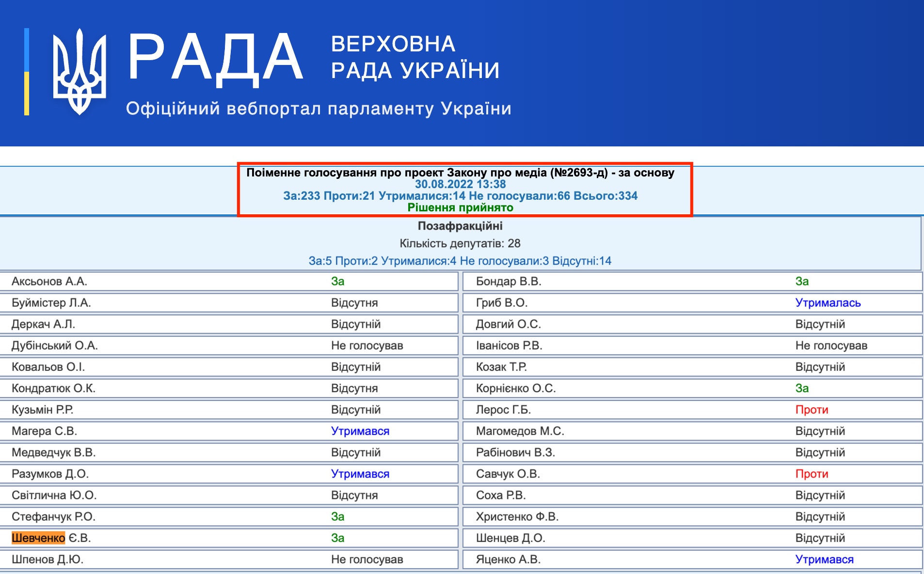Click the 'Рішення прийнято' result text

(460, 207)
